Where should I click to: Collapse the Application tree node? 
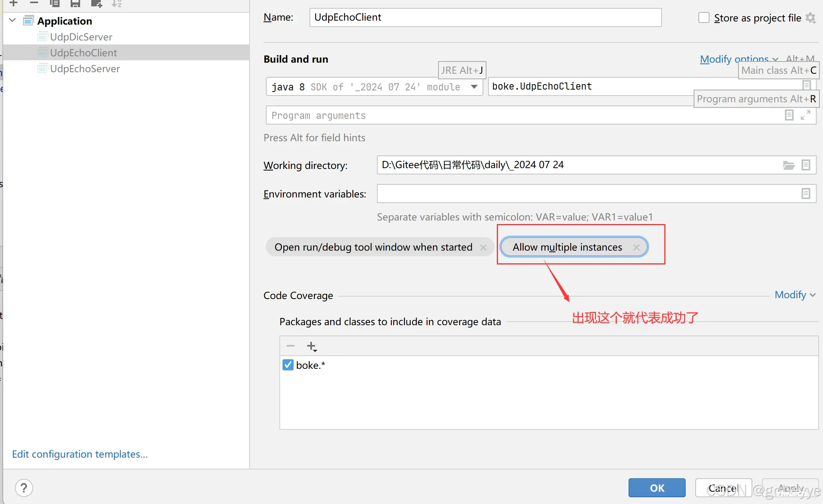click(13, 20)
